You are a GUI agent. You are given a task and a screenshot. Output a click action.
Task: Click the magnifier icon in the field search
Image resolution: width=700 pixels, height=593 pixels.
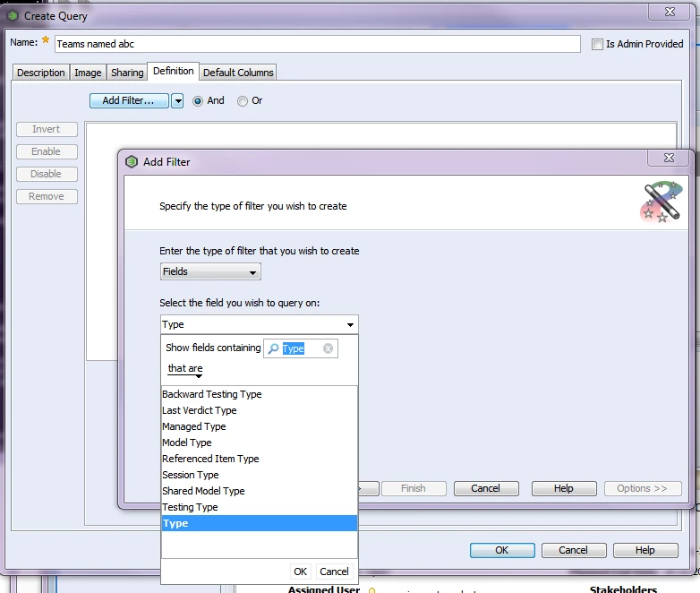[273, 348]
